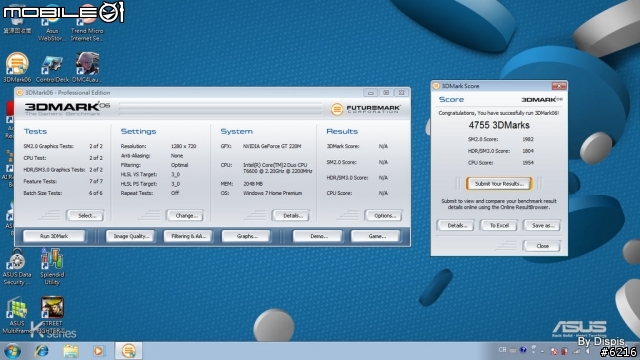Click the Options... button under Results

coord(383,216)
